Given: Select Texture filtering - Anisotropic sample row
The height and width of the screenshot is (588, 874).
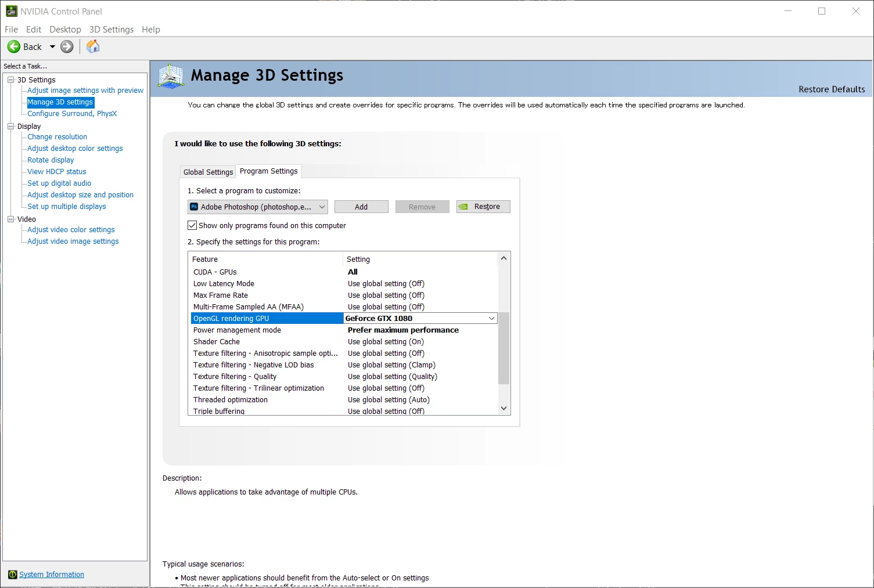Looking at the screenshot, I should pos(344,353).
